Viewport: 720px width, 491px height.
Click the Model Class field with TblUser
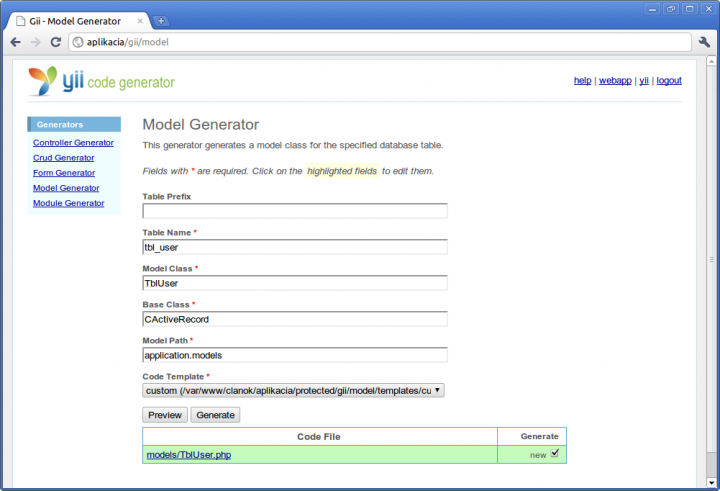pos(295,283)
